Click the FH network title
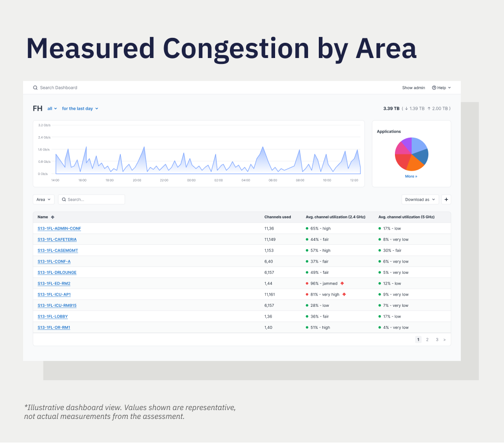Viewport: 504px width, 443px height. [x=38, y=109]
